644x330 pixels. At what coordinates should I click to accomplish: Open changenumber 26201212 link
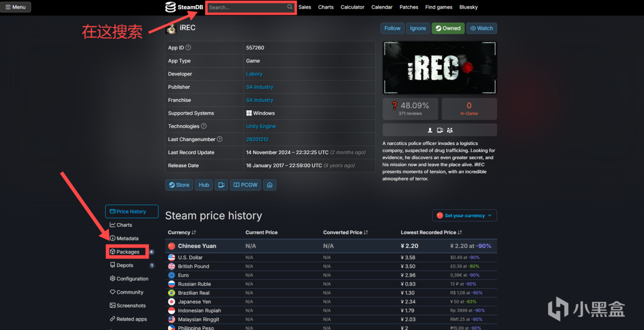[x=257, y=140]
